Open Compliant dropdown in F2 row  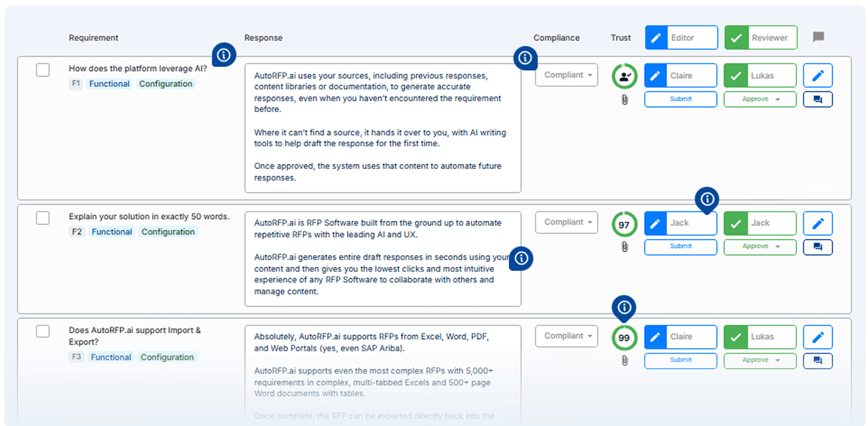566,222
